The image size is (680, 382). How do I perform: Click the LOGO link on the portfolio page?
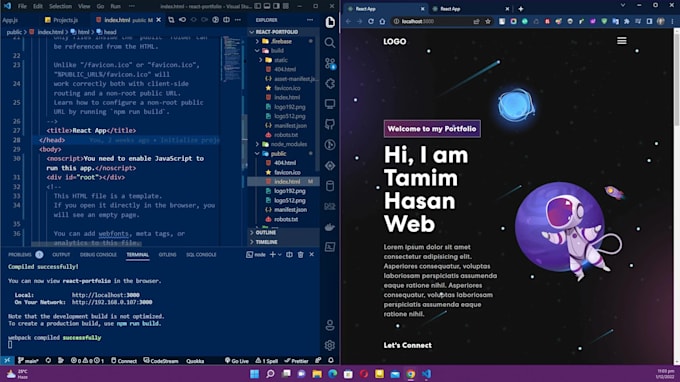(x=395, y=42)
